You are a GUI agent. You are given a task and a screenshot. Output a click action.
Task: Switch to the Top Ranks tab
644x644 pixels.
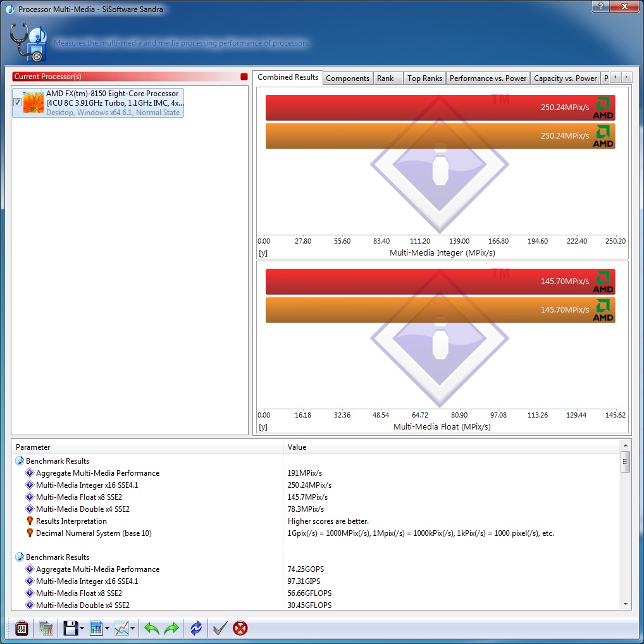(x=424, y=78)
